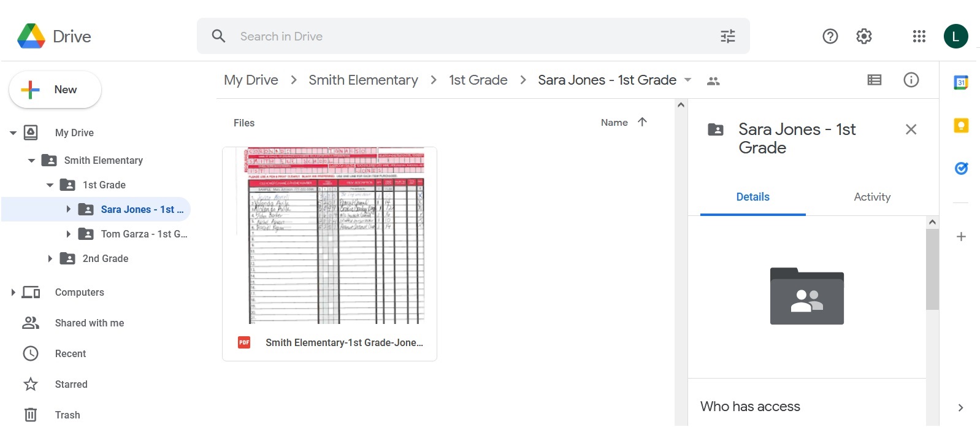Open search options filter icon
The height and width of the screenshot is (443, 980).
tap(727, 36)
